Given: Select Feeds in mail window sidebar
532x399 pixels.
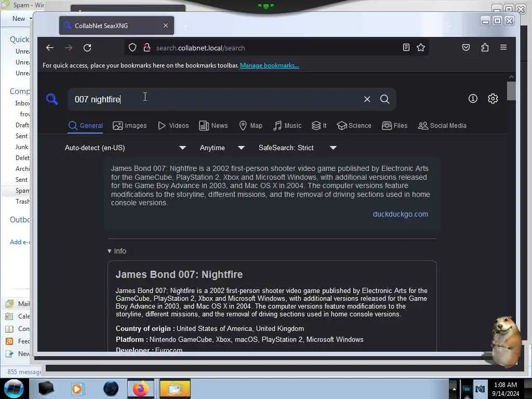Looking at the screenshot, I should [18, 341].
